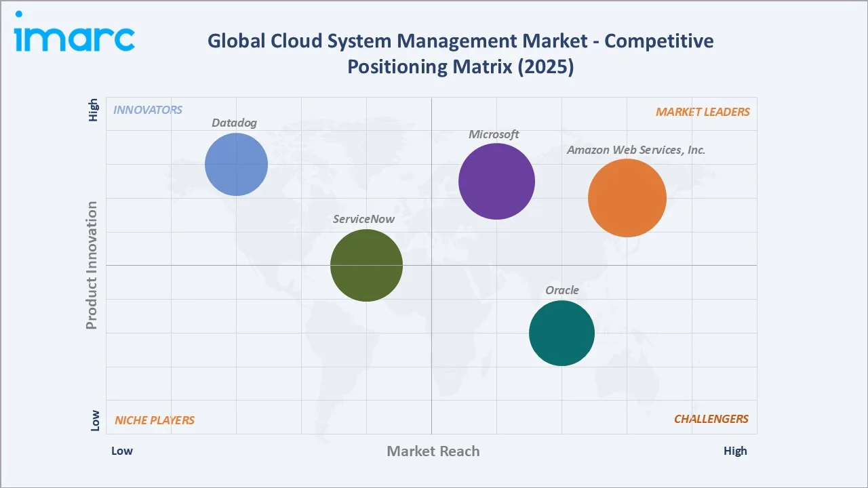Screen dimensions: 868x488
Task: Click the 'Product Innovation' axis title
Action: pyautogui.click(x=92, y=265)
